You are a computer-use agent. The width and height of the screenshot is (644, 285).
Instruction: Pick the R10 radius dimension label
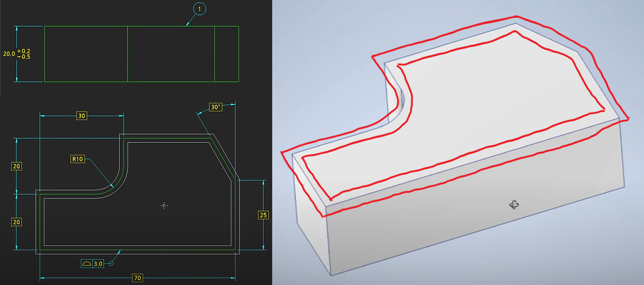click(78, 159)
